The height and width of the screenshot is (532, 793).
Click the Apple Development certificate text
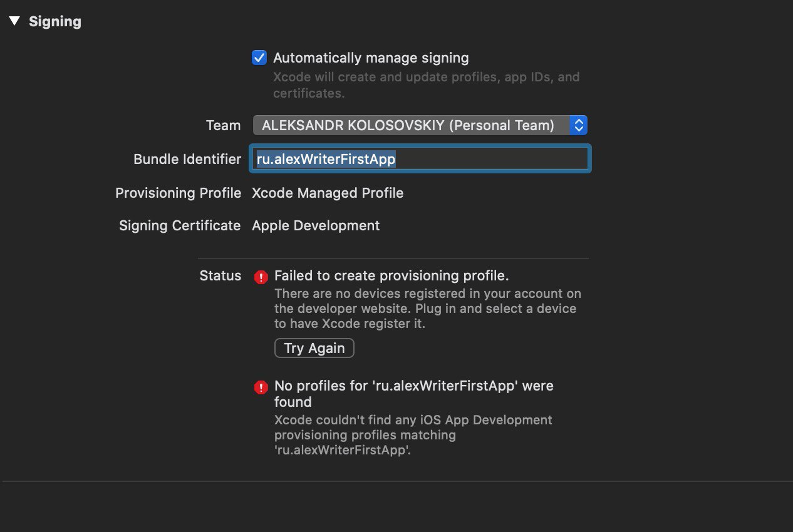[316, 225]
